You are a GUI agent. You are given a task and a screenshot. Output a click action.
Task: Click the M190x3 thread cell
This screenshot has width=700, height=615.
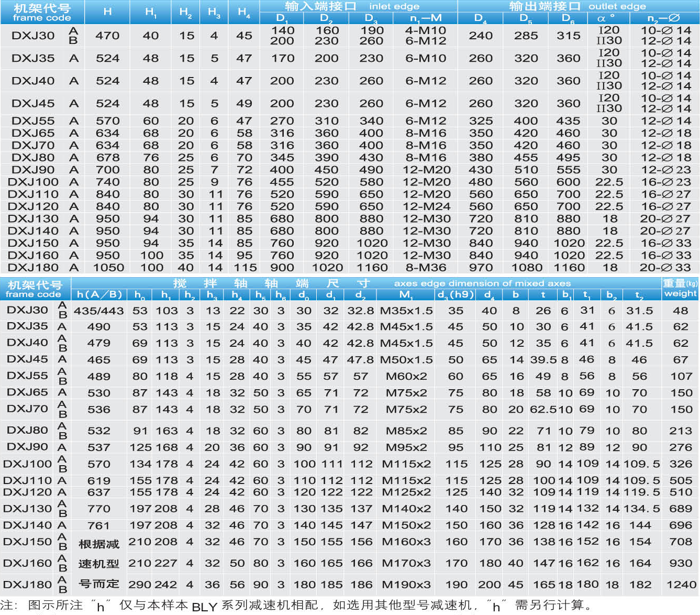pyautogui.click(x=406, y=585)
